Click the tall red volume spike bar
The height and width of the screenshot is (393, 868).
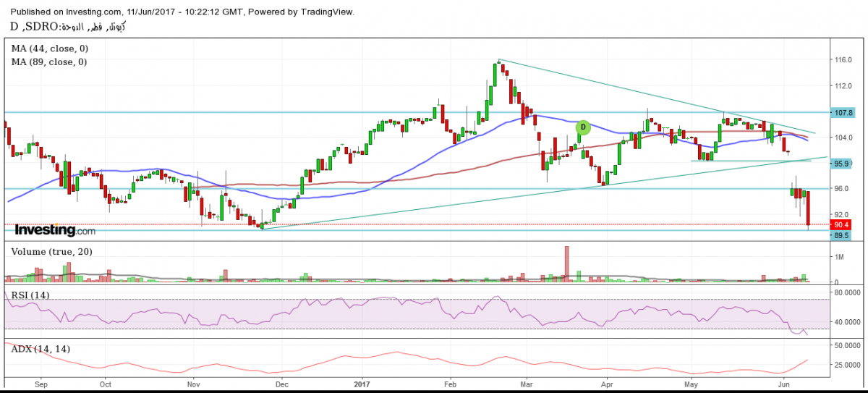pyautogui.click(x=567, y=263)
